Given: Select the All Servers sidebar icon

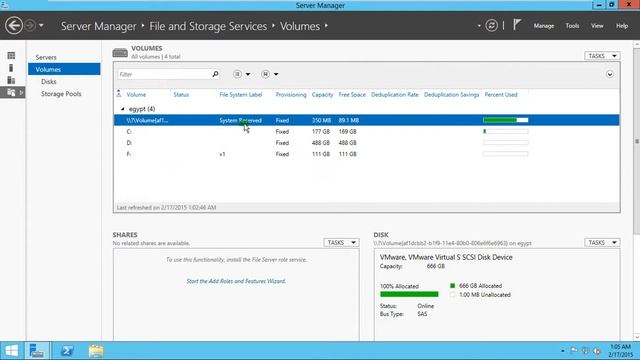Looking at the screenshot, I should [x=11, y=80].
